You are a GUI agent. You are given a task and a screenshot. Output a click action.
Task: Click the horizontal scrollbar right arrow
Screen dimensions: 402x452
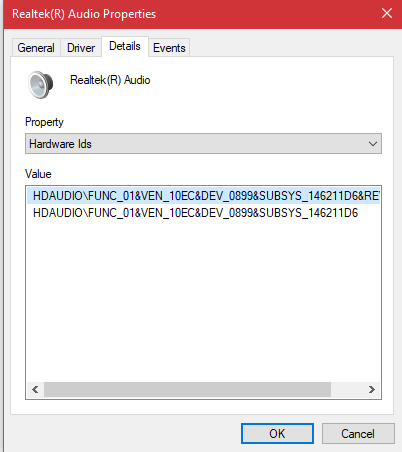point(372,389)
